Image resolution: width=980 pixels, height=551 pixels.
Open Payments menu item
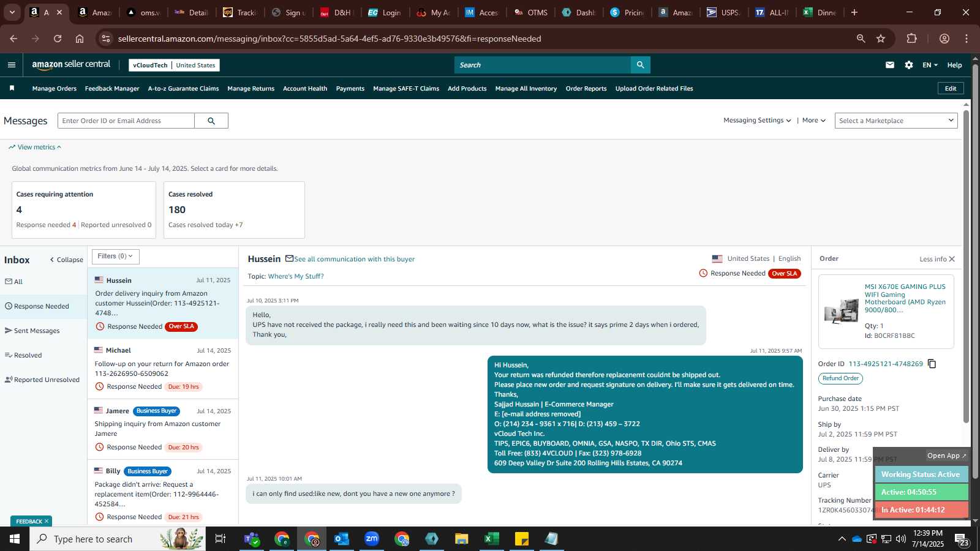pyautogui.click(x=350, y=89)
